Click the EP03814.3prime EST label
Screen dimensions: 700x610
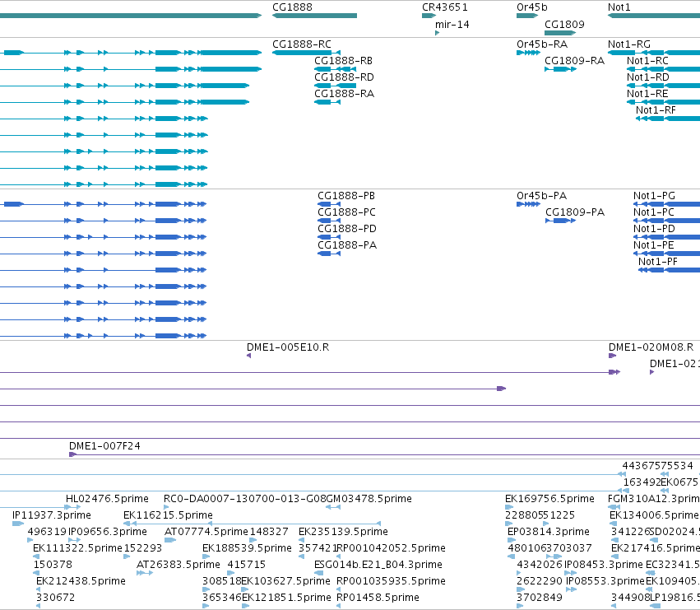tap(549, 532)
